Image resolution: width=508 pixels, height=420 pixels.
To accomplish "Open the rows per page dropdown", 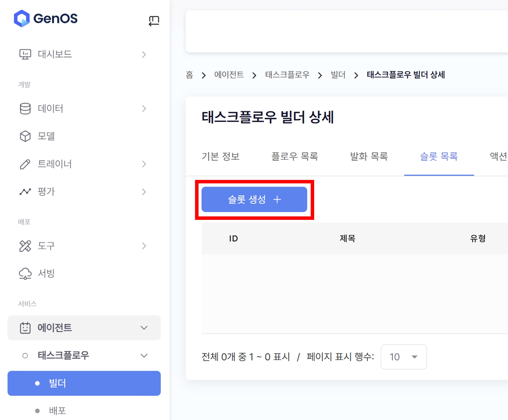I will pyautogui.click(x=404, y=357).
